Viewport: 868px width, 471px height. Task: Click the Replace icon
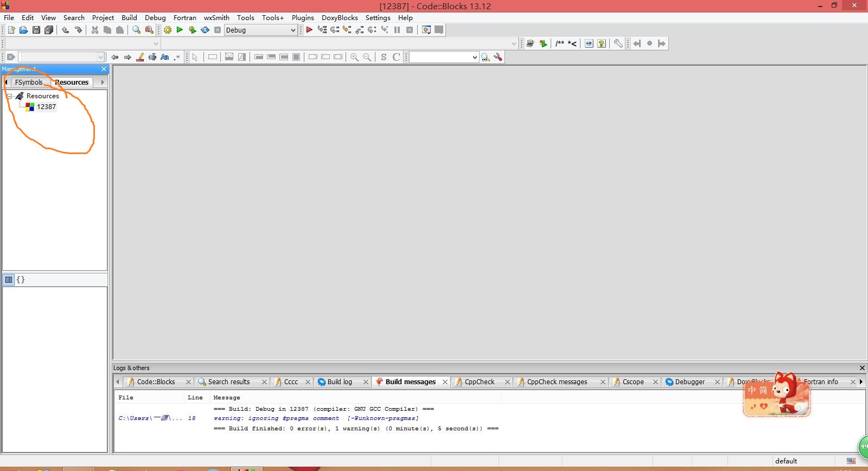(149, 30)
